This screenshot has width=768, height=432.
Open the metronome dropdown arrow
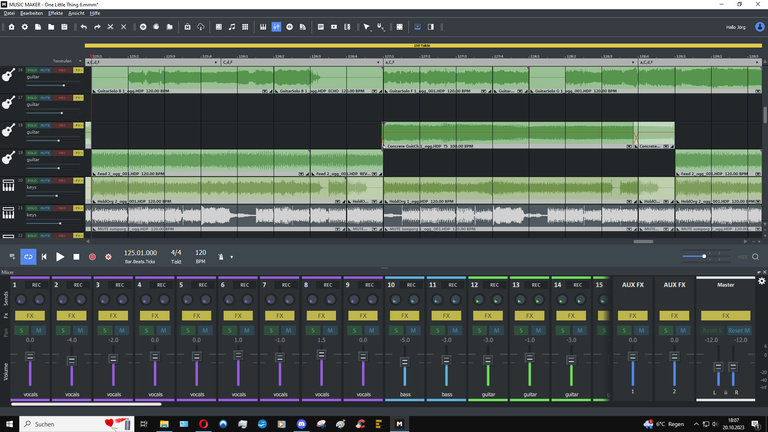coord(231,257)
